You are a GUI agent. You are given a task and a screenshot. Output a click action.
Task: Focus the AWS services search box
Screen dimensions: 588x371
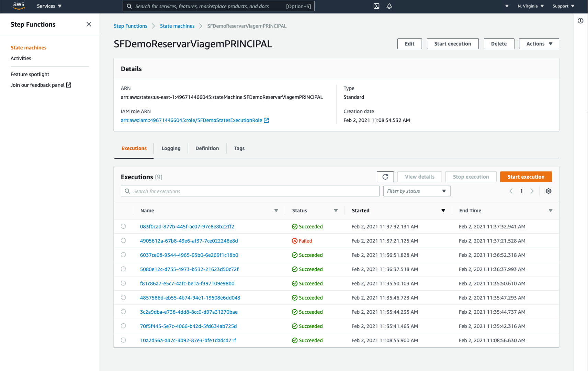218,6
